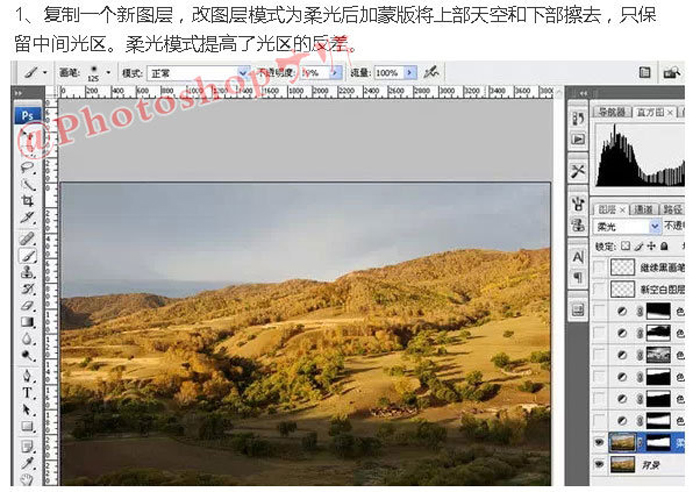Expand the 流量 flow slider arrow
This screenshot has height=492, width=700.
point(410,73)
